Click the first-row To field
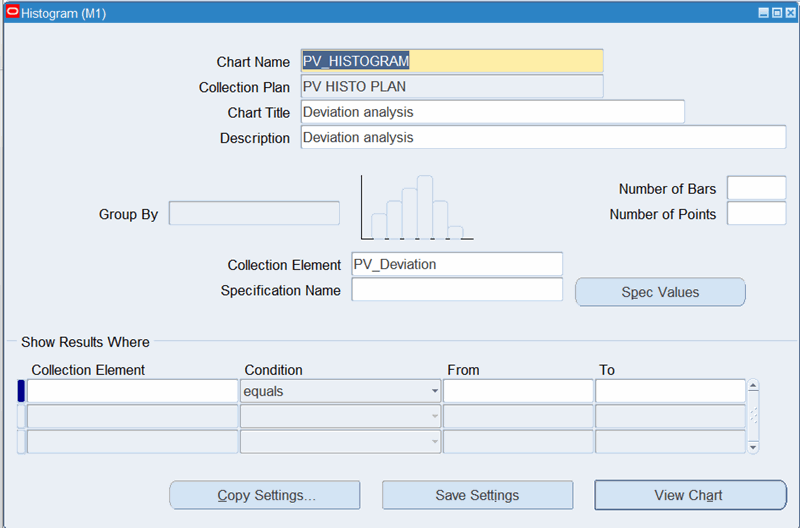 point(670,391)
